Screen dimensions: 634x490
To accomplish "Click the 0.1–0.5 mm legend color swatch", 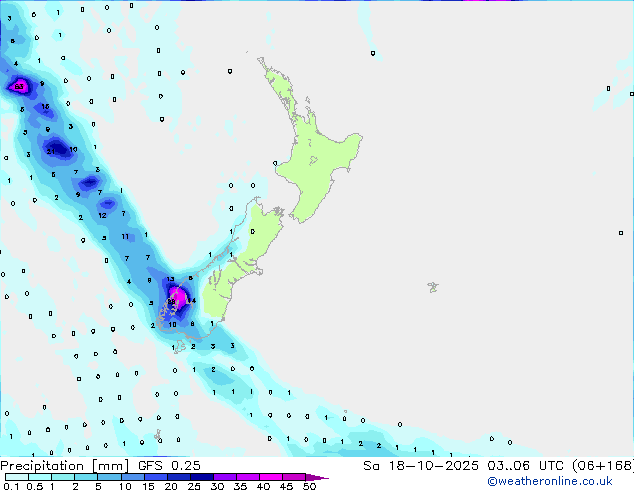I will (x=17, y=477).
